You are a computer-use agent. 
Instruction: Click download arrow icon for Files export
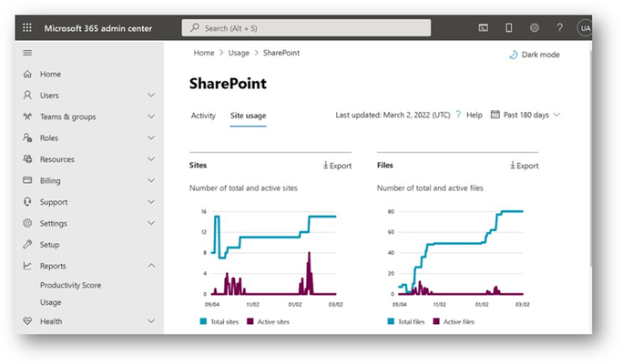click(513, 166)
